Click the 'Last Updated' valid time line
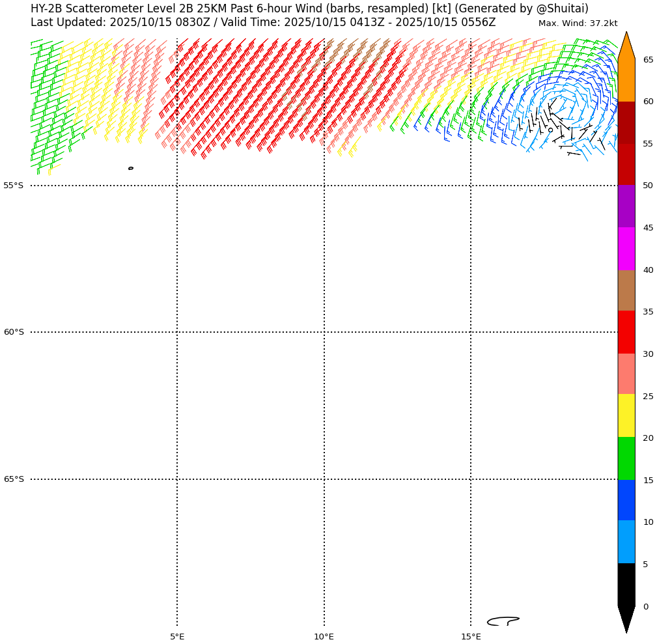 click(263, 22)
